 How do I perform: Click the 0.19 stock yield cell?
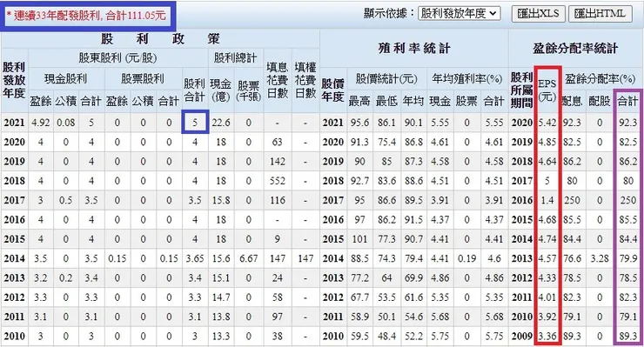(466, 258)
